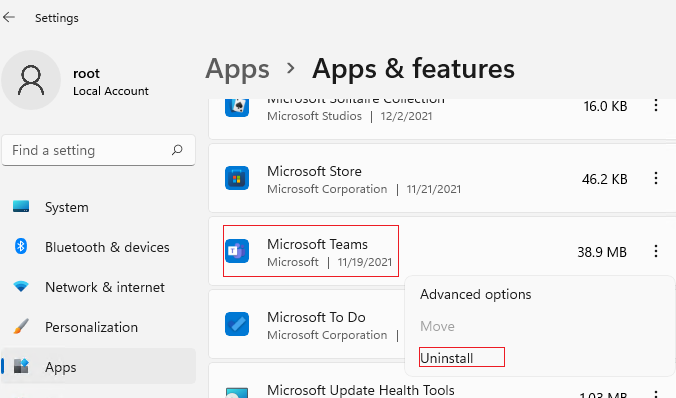
Task: Click the Personalization paintbrush icon
Action: (x=21, y=326)
